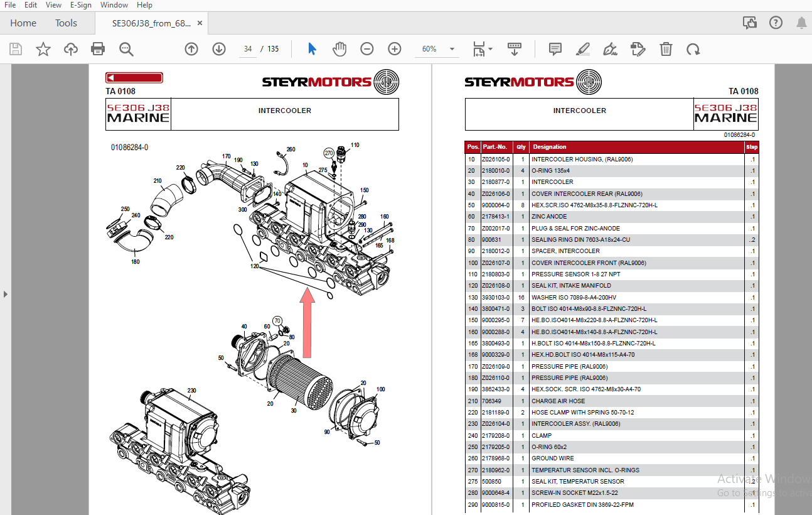Zoom in with the plus circle icon
This screenshot has height=515, width=812.
click(395, 49)
